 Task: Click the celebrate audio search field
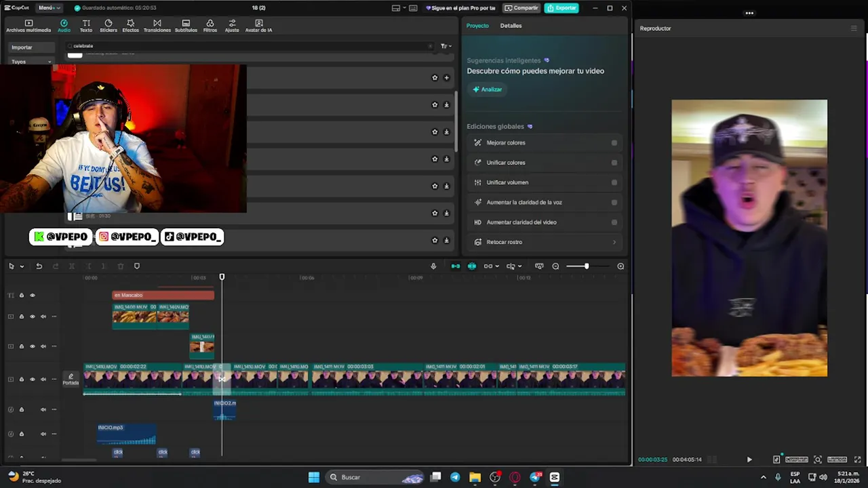pos(250,46)
